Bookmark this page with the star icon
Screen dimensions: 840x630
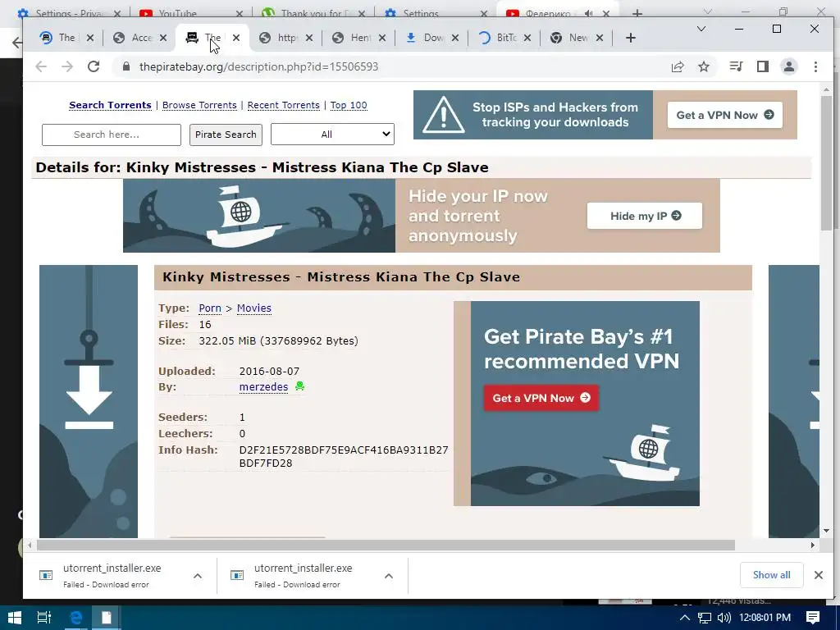pos(704,66)
